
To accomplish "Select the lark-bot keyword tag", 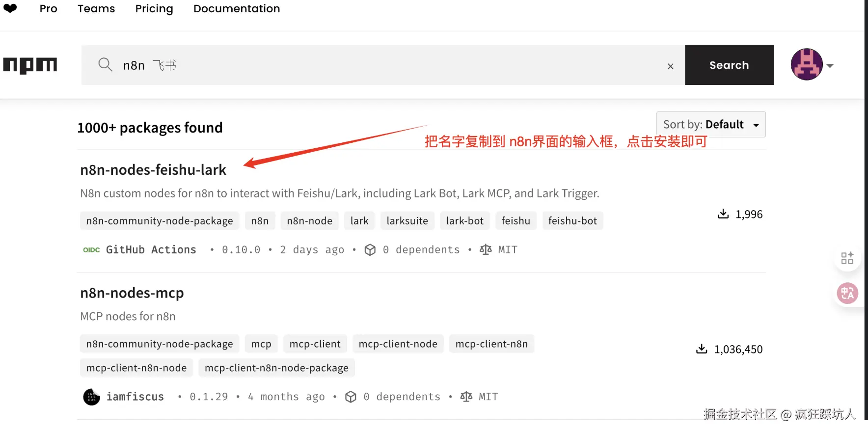I will coord(465,221).
